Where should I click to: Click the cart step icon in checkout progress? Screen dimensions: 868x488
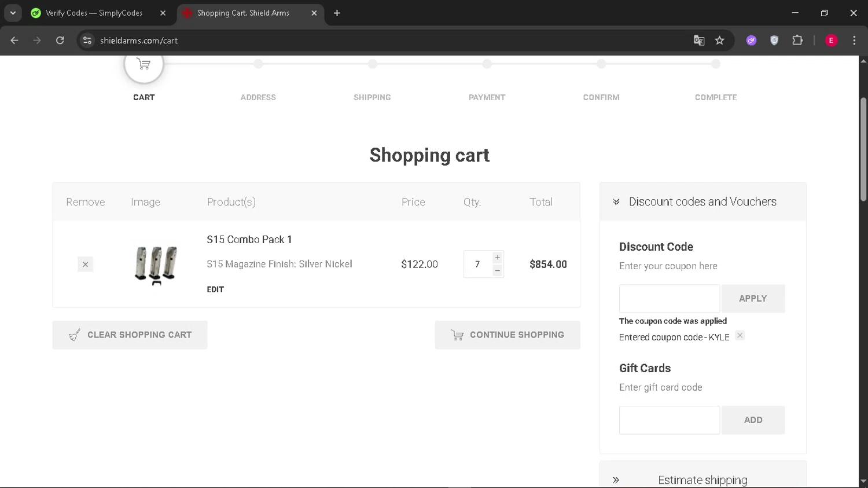[144, 65]
